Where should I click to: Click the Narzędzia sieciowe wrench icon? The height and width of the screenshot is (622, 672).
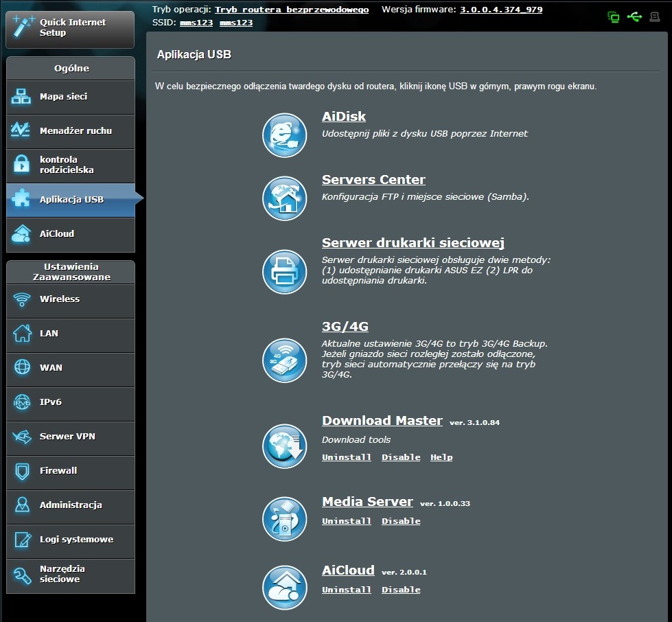pos(22,575)
